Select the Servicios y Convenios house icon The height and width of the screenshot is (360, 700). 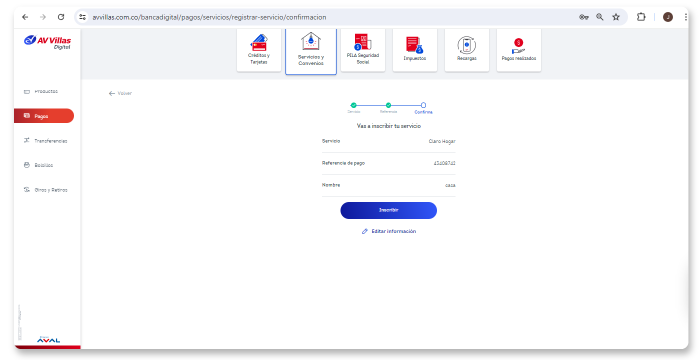pos(311,42)
